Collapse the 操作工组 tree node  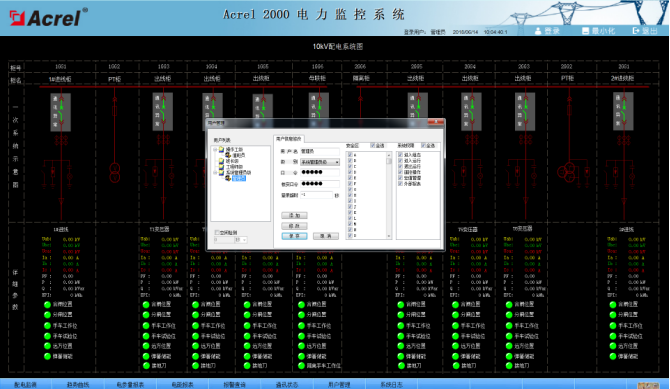click(x=215, y=149)
